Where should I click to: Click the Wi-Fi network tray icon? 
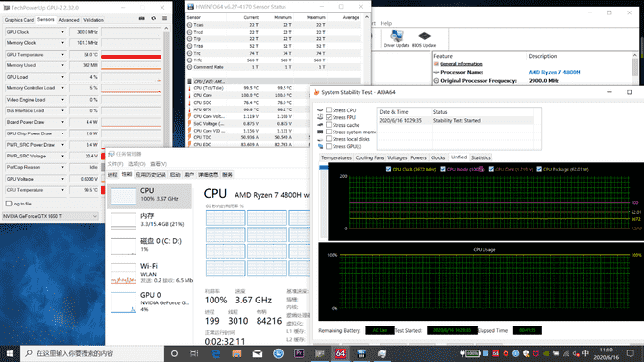click(x=566, y=353)
